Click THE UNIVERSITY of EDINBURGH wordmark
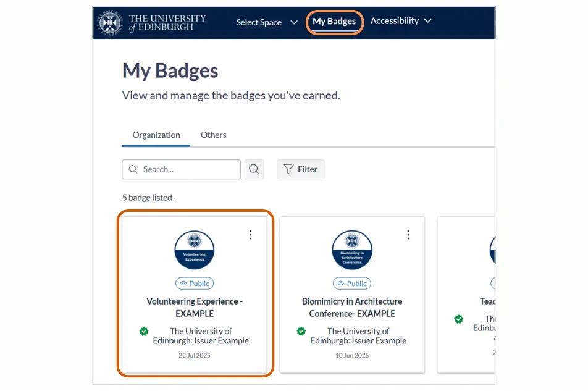 167,23
